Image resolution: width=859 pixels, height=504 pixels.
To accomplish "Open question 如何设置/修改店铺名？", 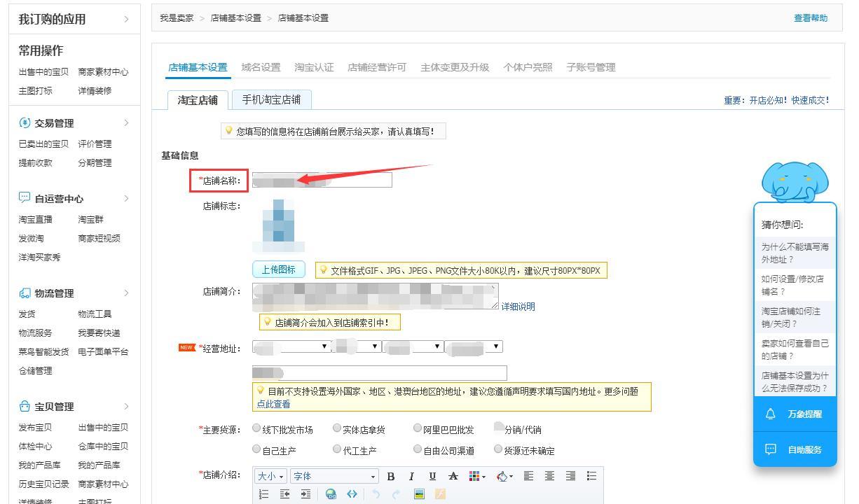I will coord(795,285).
